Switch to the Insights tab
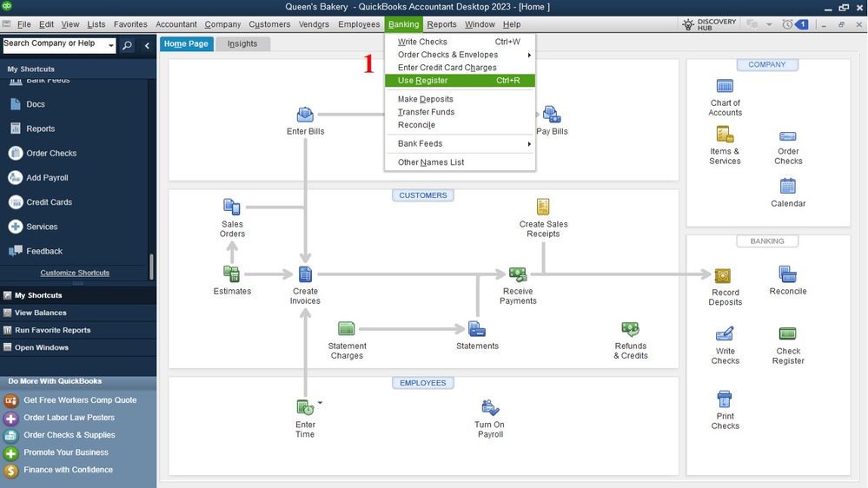The image size is (868, 488). click(242, 43)
